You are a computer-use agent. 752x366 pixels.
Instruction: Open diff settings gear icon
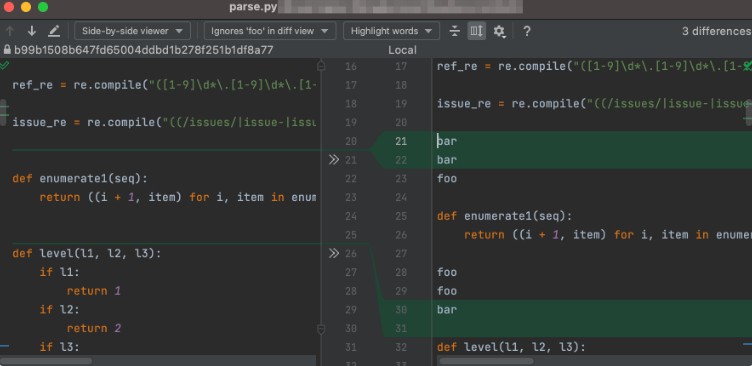click(x=499, y=32)
